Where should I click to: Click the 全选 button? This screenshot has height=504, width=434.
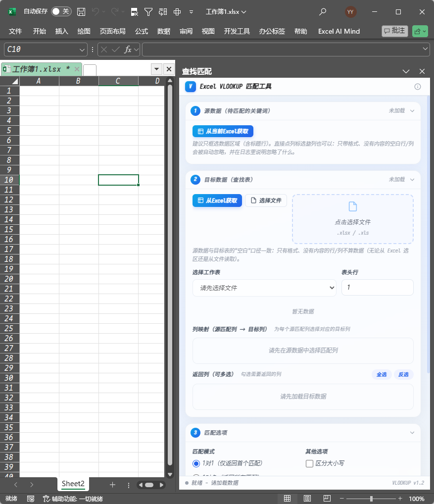382,374
